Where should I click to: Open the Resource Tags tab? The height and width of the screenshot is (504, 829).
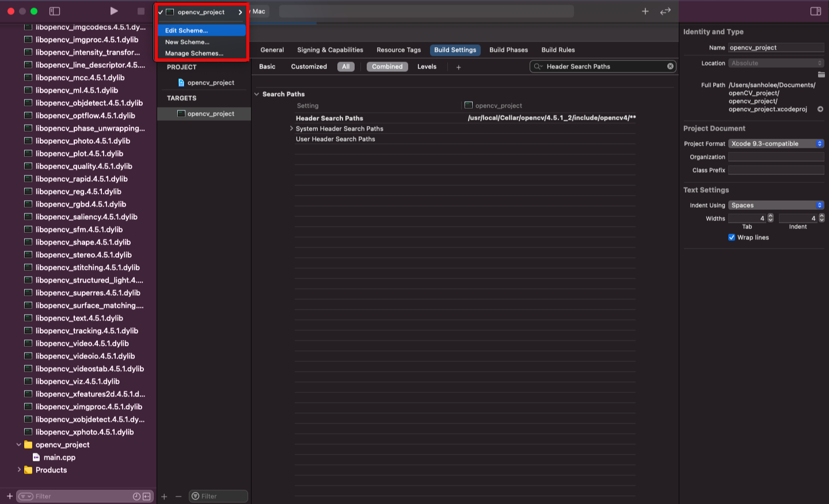tap(398, 50)
